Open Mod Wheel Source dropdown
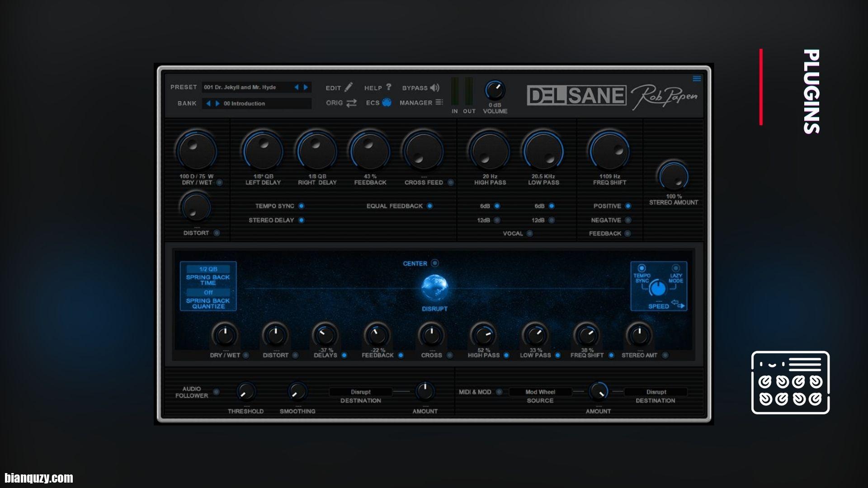Image resolution: width=868 pixels, height=488 pixels. [x=540, y=392]
